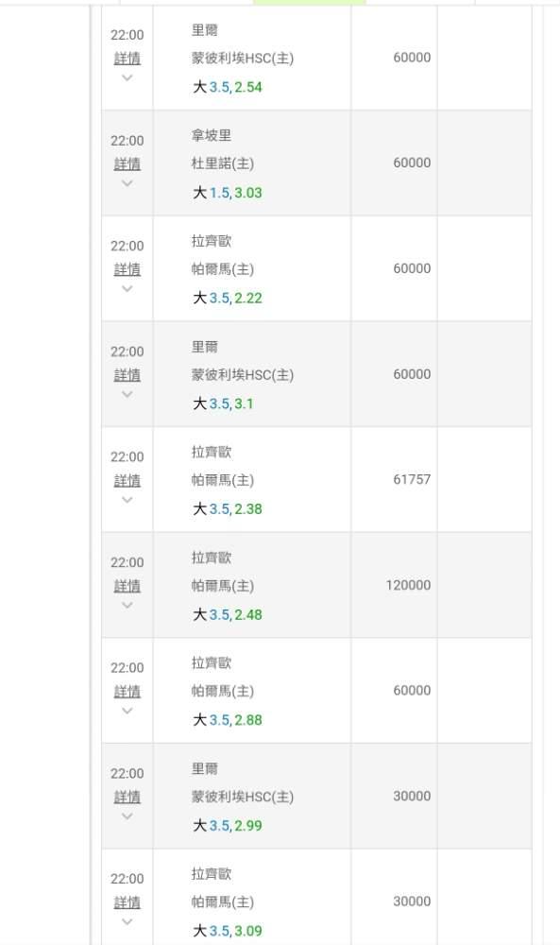Expand chevron in 里爾 row with odds 3.1
Viewport: 560px width, 945px height.
point(127,394)
